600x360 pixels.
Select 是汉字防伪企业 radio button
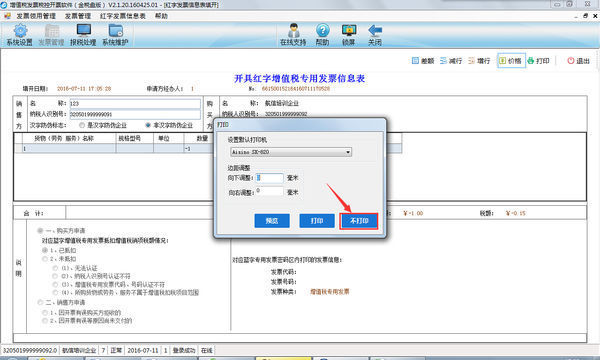click(x=82, y=125)
